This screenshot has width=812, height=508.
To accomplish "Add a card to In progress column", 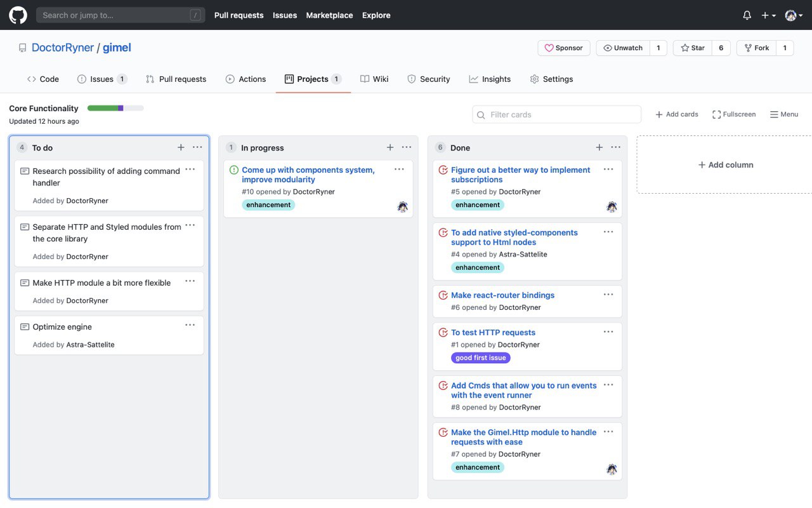I will (390, 147).
